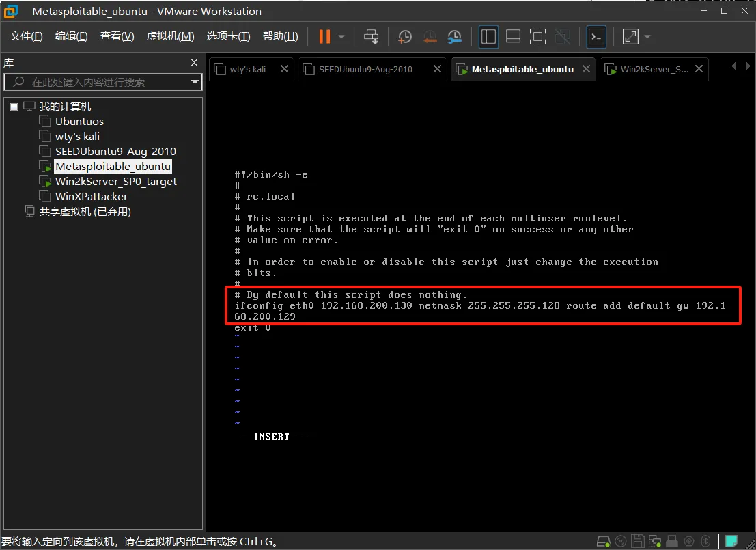Select the 我的计算机 tree entry
Image resolution: width=756 pixels, height=550 pixels.
pyautogui.click(x=65, y=106)
